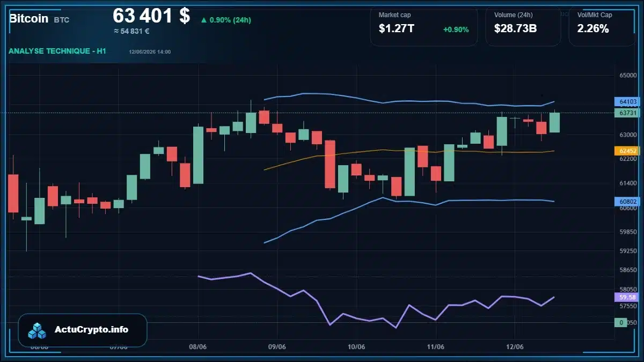Screen dimensions: 644x362
Task: Click the green up-triangle change indicator
Action: (x=203, y=20)
